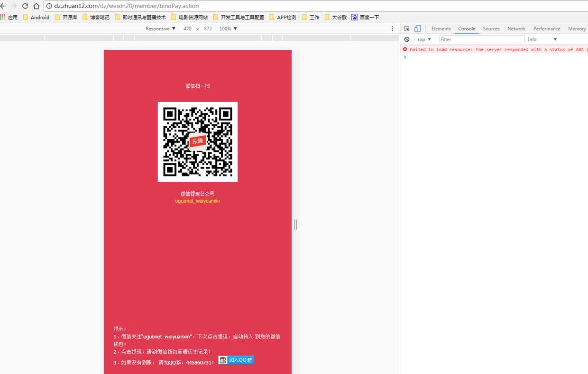Click the red error icon in console

(x=405, y=49)
